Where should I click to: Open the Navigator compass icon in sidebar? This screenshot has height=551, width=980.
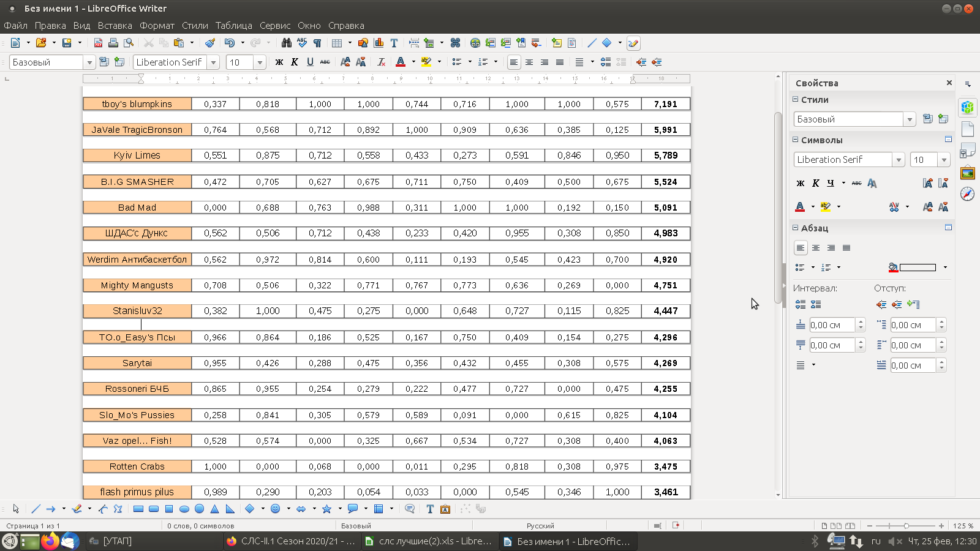[968, 194]
